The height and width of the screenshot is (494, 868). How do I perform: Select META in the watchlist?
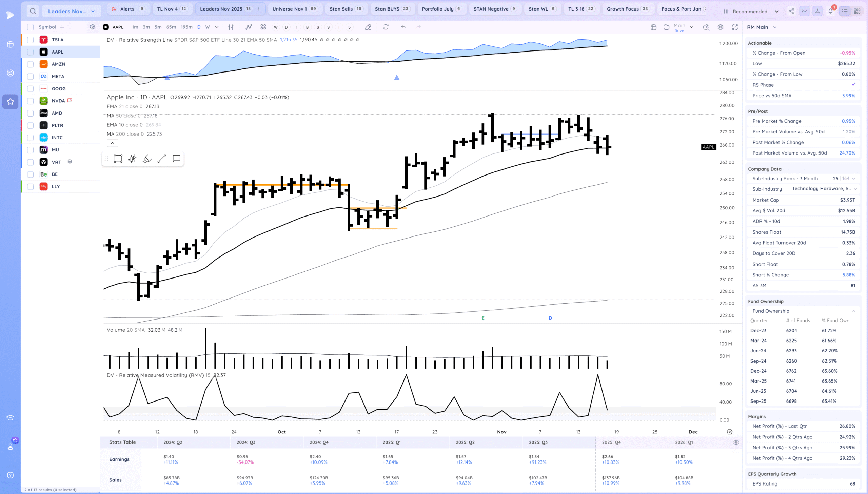coord(58,76)
